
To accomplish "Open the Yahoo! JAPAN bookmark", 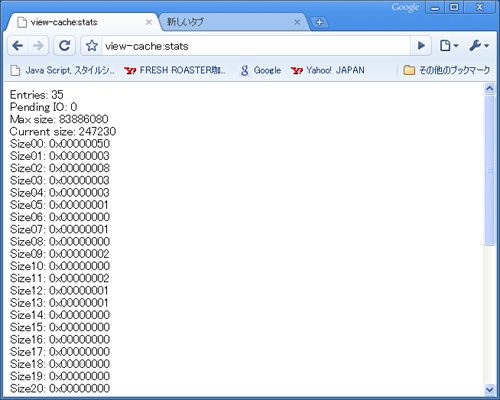I will [328, 70].
